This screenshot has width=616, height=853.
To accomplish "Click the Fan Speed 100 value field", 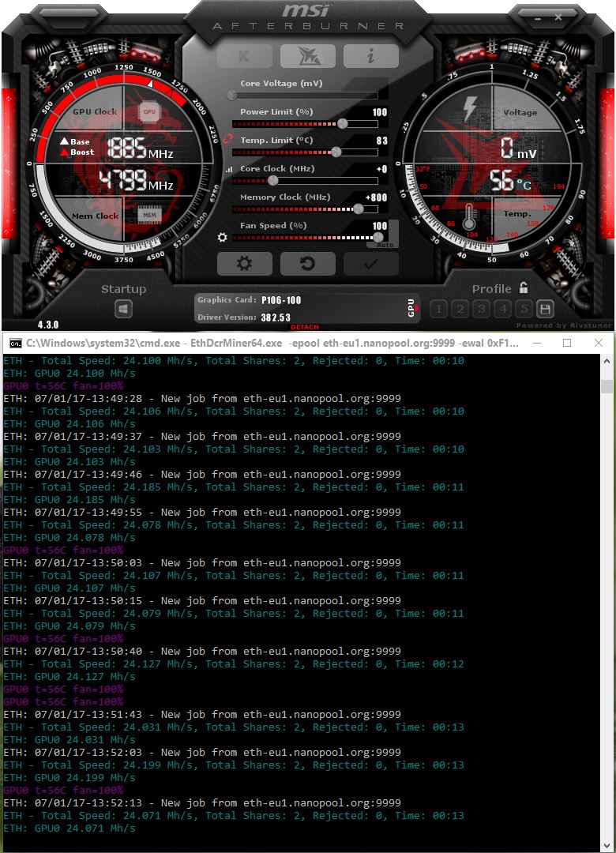I will 380,226.
